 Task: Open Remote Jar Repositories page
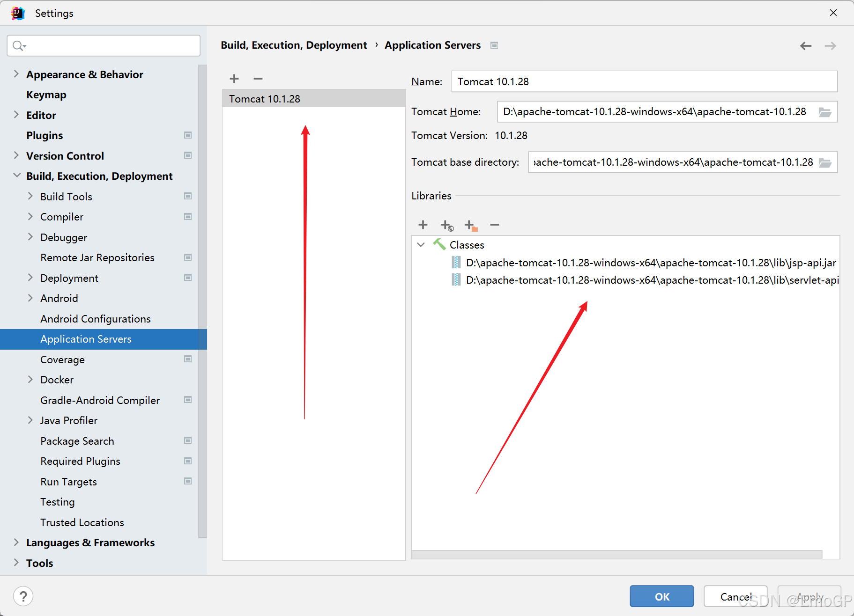(x=97, y=257)
